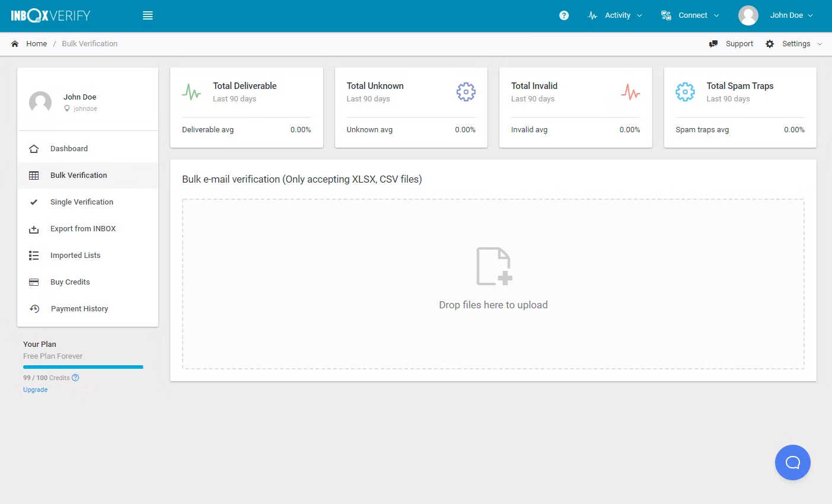Screen dimensions: 832x504
Task: Click the Connect integrations icon
Action: click(x=666, y=15)
